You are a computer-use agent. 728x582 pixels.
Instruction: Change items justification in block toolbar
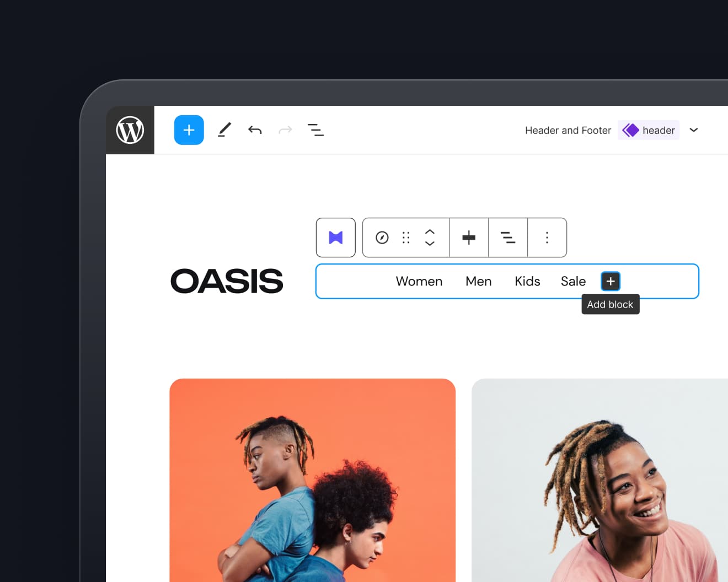point(469,238)
